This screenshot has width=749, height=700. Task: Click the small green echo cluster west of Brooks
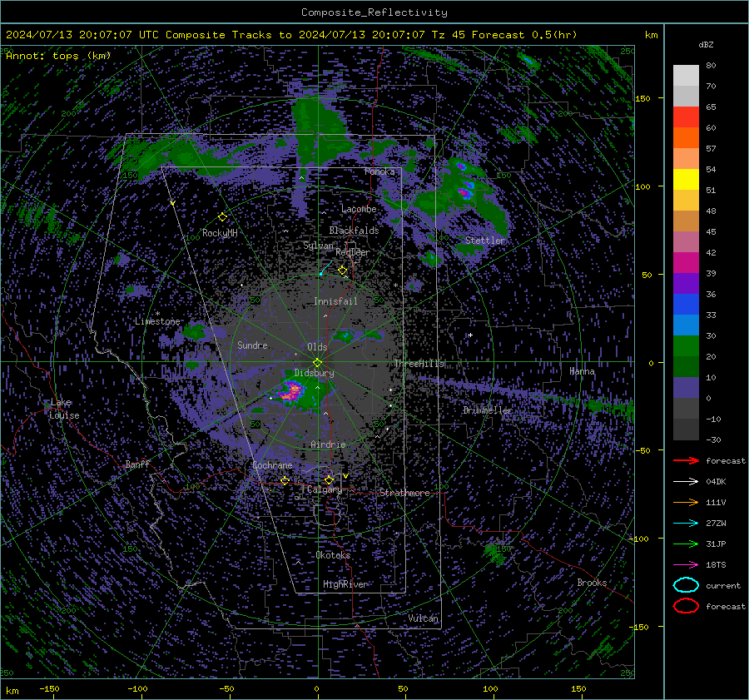pos(494,554)
